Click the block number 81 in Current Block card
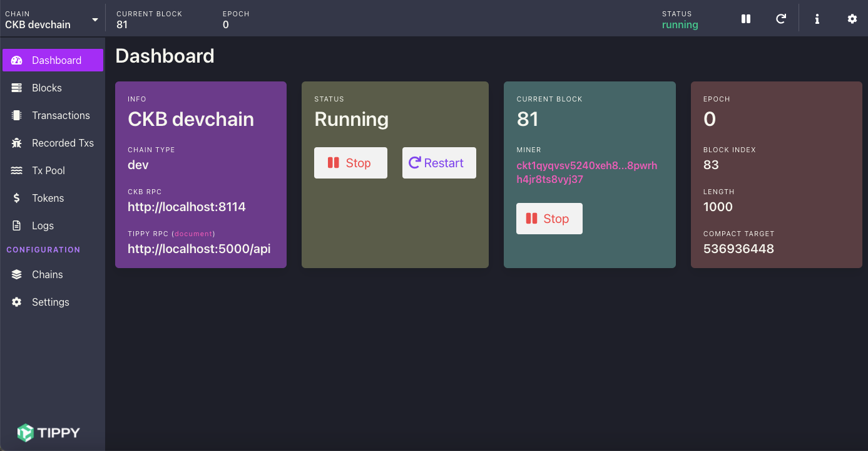Image resolution: width=868 pixels, height=451 pixels. pyautogui.click(x=528, y=119)
